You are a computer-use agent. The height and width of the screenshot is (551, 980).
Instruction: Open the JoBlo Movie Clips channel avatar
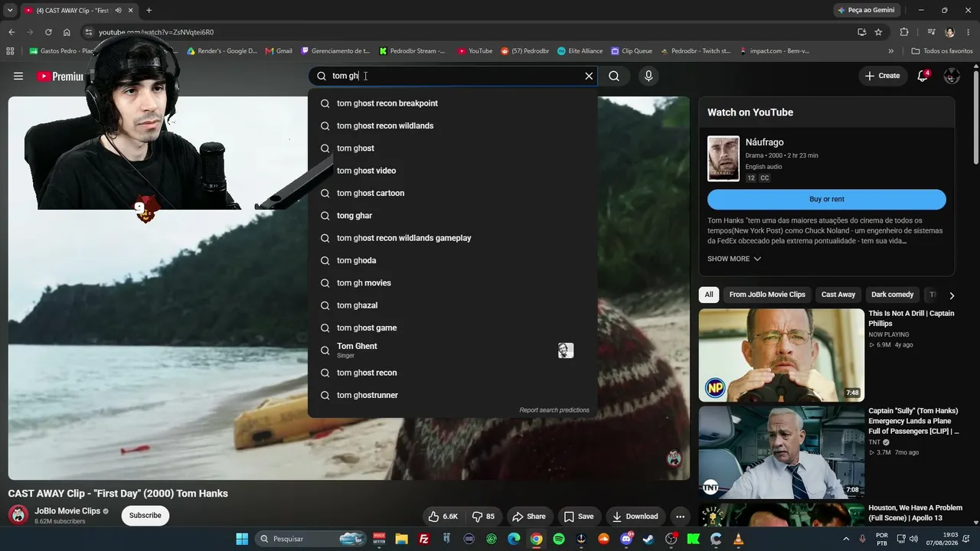(x=18, y=515)
